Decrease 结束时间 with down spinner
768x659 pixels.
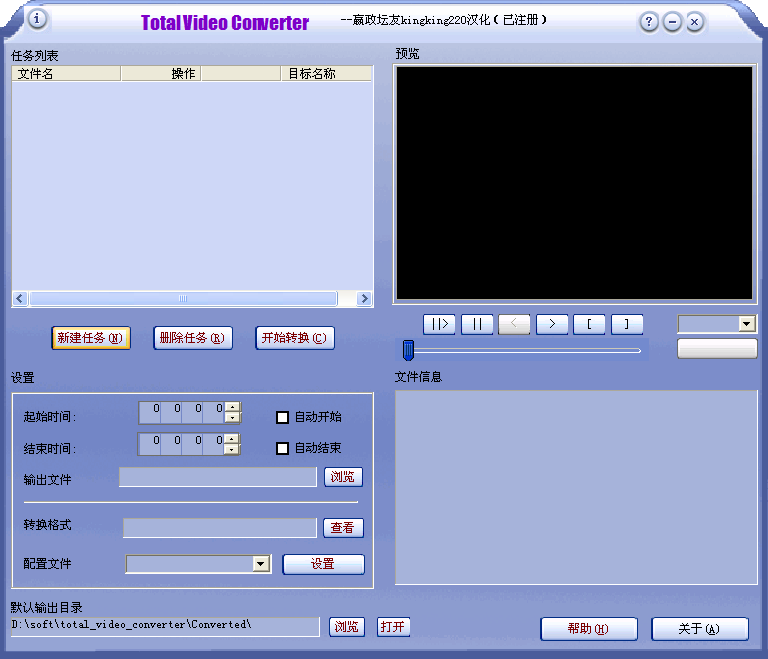pyautogui.click(x=232, y=449)
